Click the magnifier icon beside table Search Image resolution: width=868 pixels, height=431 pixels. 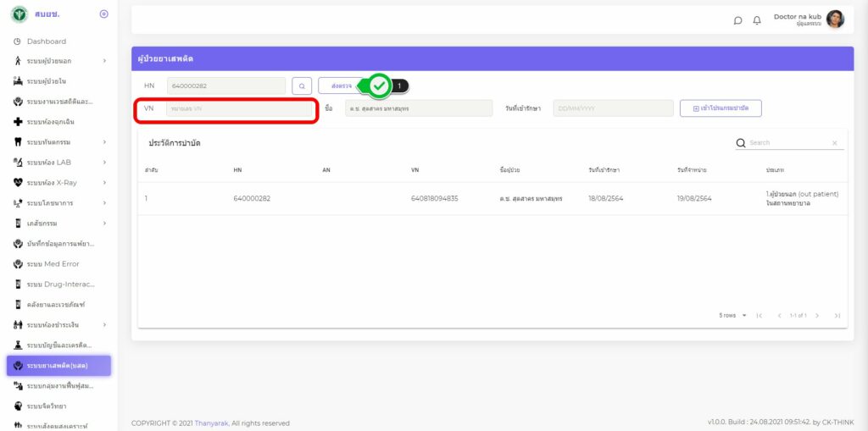point(741,143)
